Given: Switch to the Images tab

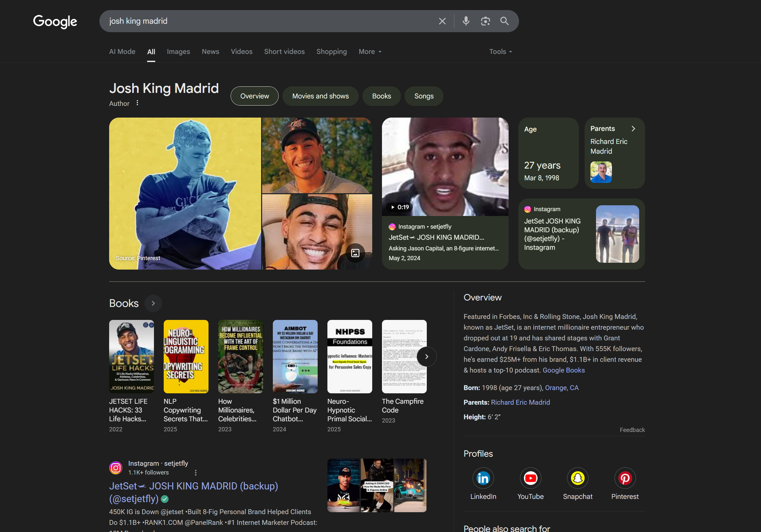Looking at the screenshot, I should [178, 51].
